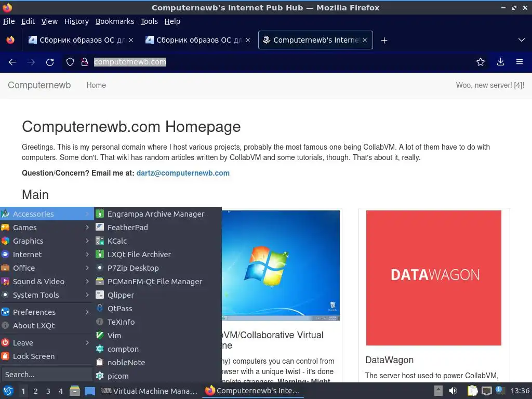Viewport: 532px width, 399px height.
Task: Click the show desktop panel icon
Action: coord(89,391)
